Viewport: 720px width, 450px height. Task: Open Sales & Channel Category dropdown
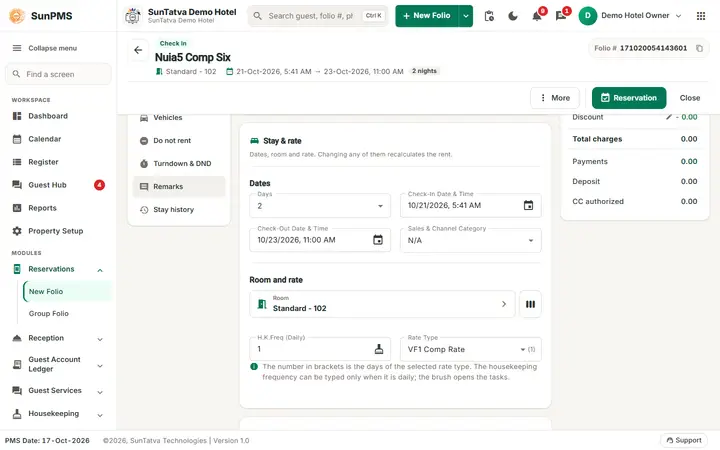click(x=471, y=240)
